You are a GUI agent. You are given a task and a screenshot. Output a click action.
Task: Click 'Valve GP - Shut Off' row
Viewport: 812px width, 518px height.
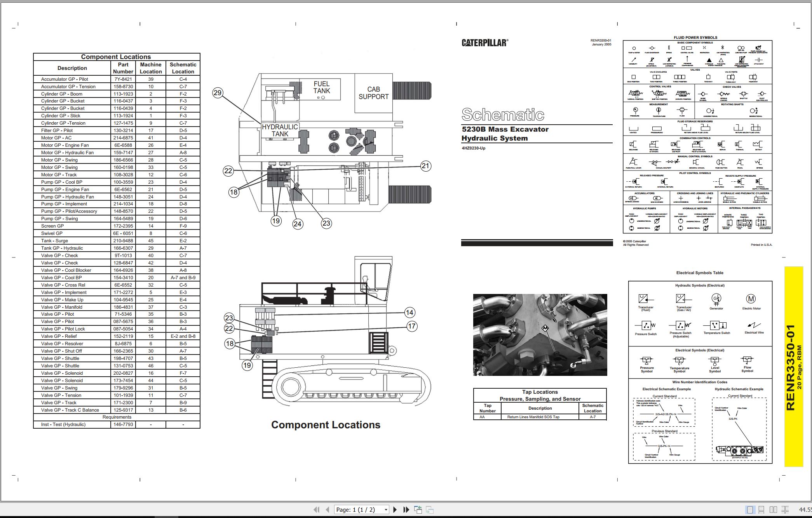(x=117, y=351)
